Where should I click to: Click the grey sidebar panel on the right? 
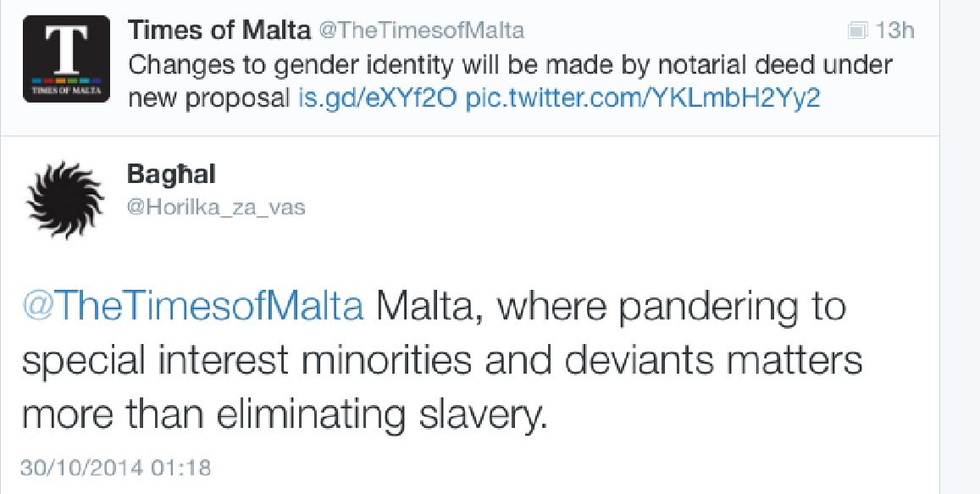coord(961,246)
